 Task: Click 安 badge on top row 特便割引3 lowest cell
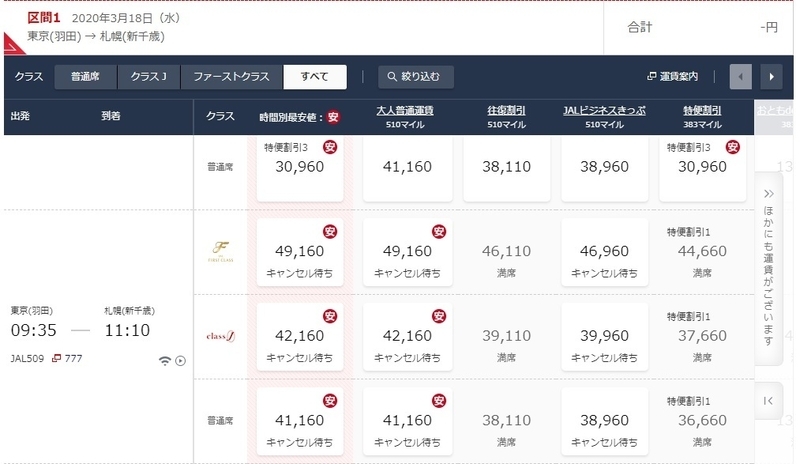click(330, 148)
